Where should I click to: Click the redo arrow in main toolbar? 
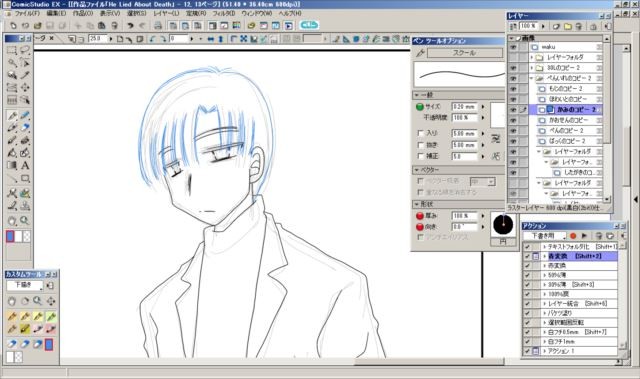142,26
